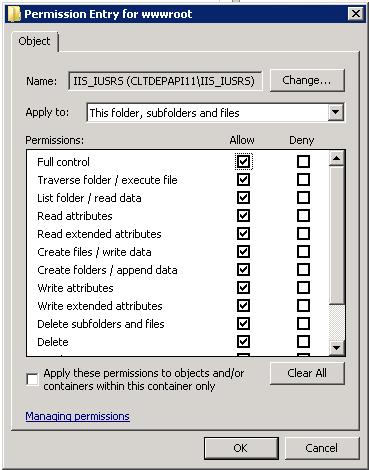Open the Apply to dropdown arrow
Viewport: 369px width, 470px height.
pyautogui.click(x=336, y=113)
